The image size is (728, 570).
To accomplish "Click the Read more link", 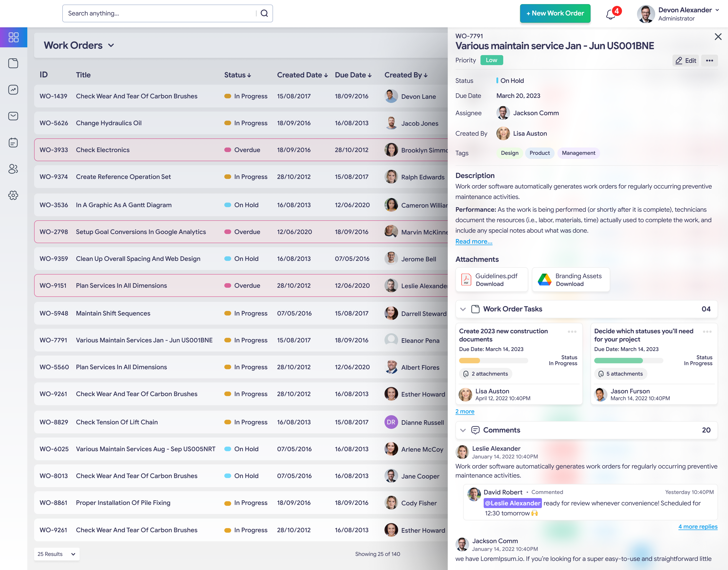I will coord(474,241).
